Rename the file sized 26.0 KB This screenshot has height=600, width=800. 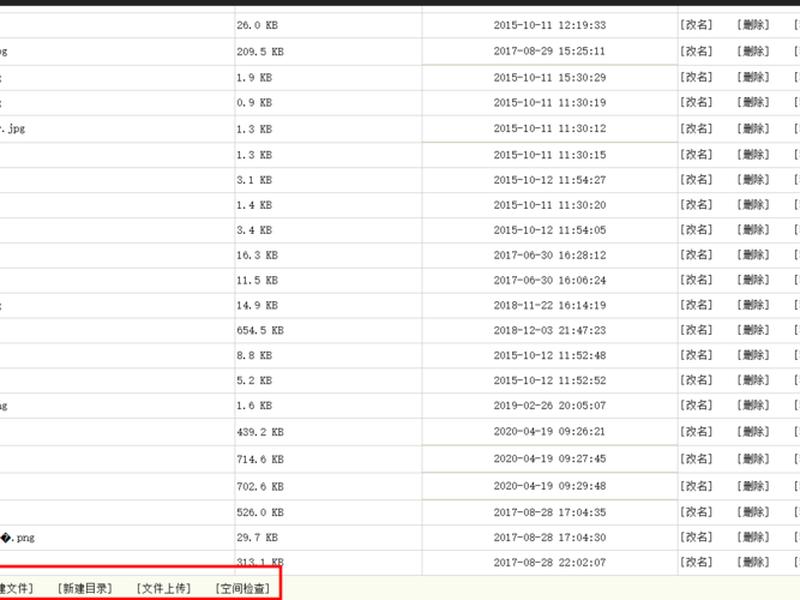click(696, 24)
